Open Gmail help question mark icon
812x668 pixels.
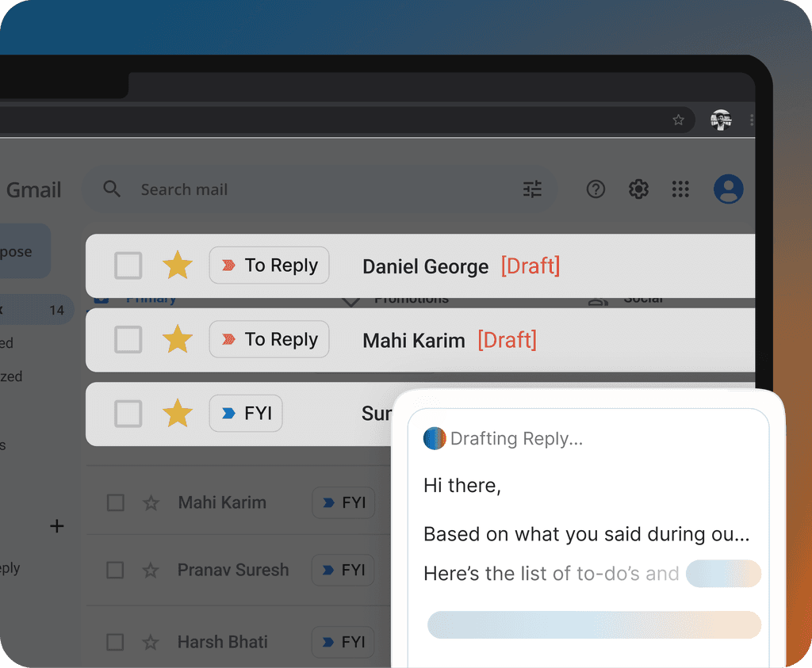(596, 189)
